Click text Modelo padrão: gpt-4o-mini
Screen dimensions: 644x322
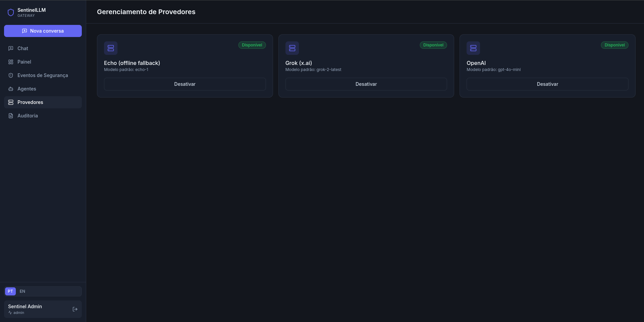[494, 70]
